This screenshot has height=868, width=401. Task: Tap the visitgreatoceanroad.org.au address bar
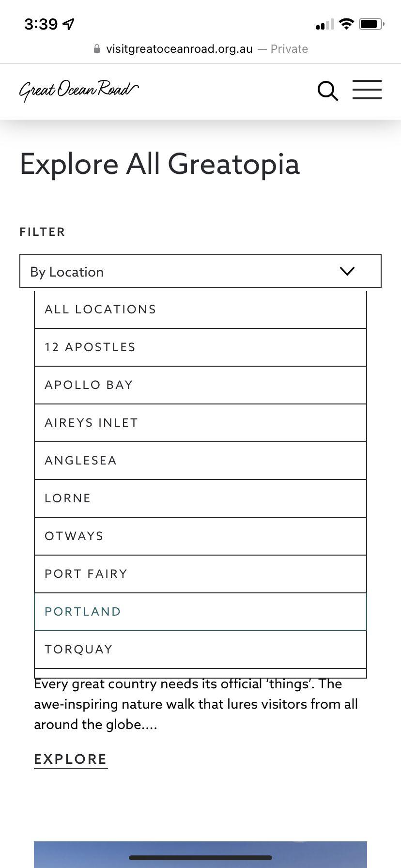[179, 49]
